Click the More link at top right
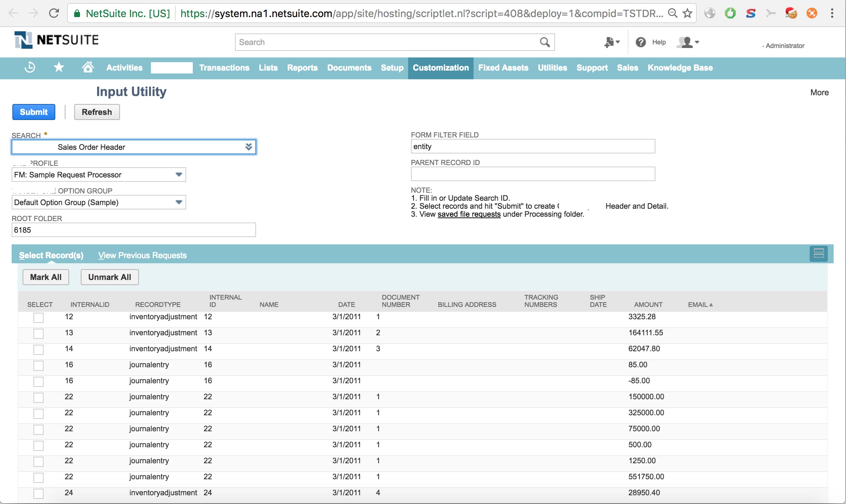Viewport: 846px width, 504px height. (x=819, y=92)
